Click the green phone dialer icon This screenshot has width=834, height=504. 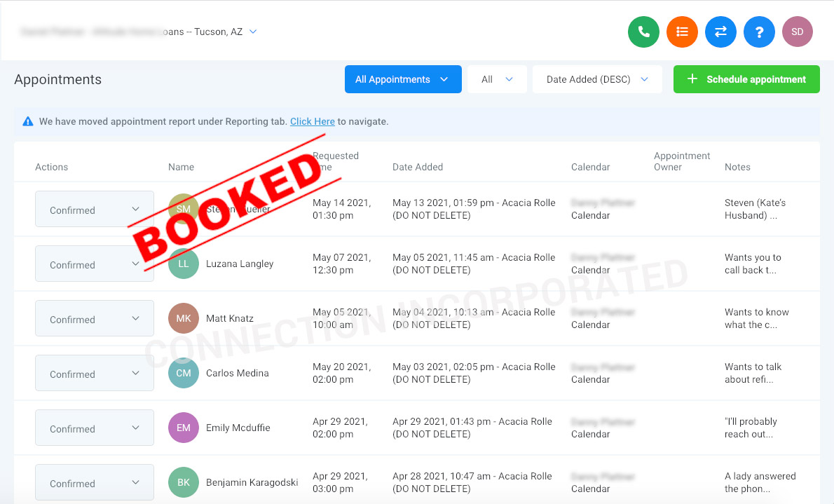(x=643, y=32)
